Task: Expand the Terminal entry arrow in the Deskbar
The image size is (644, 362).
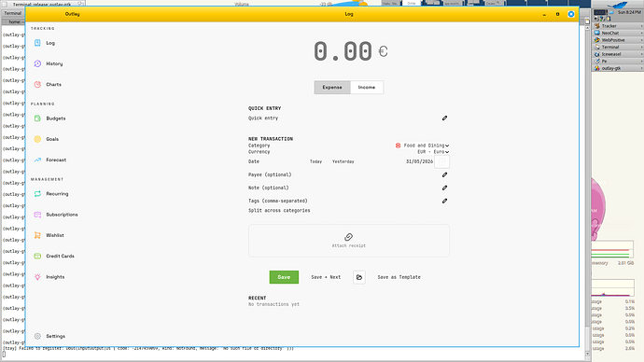Action: (641, 48)
